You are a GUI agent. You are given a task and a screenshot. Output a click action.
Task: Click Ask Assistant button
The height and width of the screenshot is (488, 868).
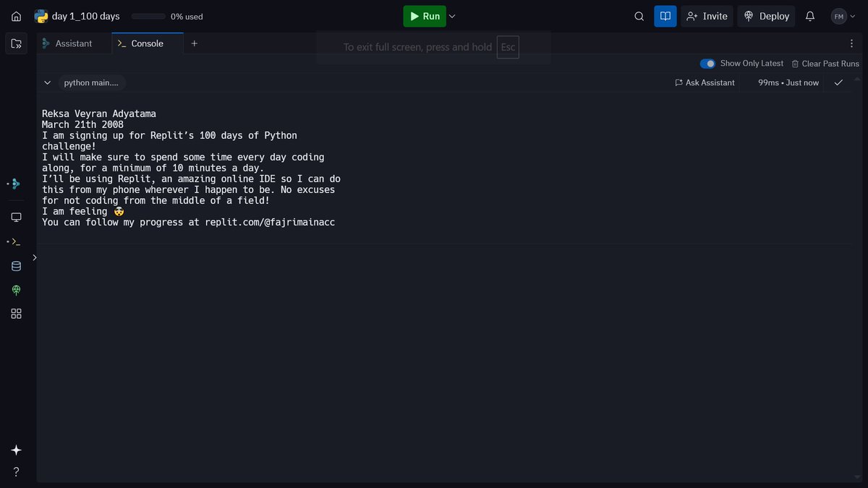pyautogui.click(x=705, y=82)
